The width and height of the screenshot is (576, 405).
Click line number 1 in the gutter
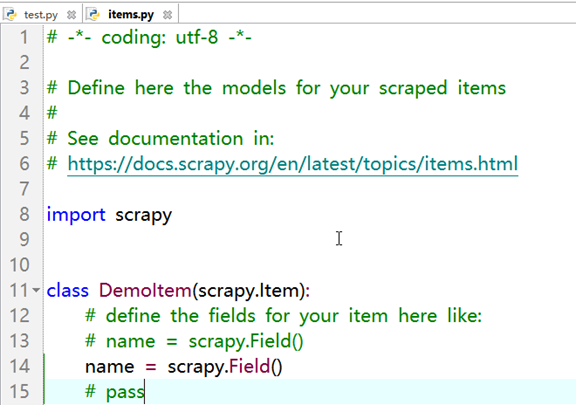tap(24, 37)
